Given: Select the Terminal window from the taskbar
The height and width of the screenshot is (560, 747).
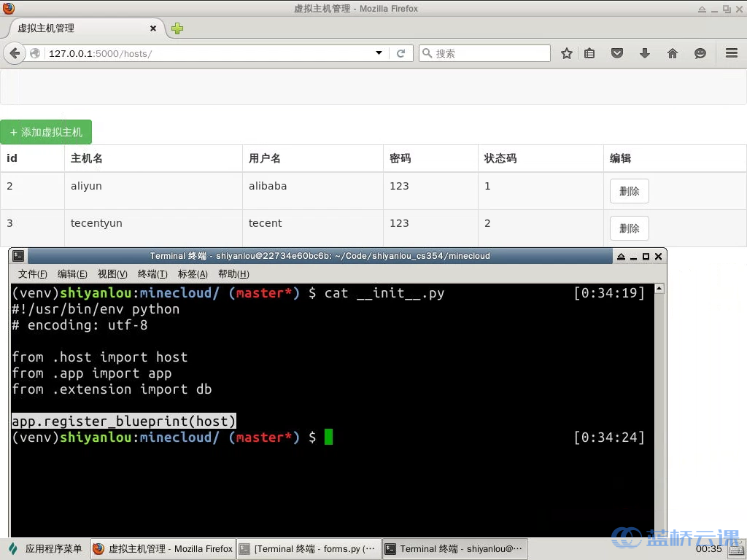Looking at the screenshot, I should coord(454,548).
